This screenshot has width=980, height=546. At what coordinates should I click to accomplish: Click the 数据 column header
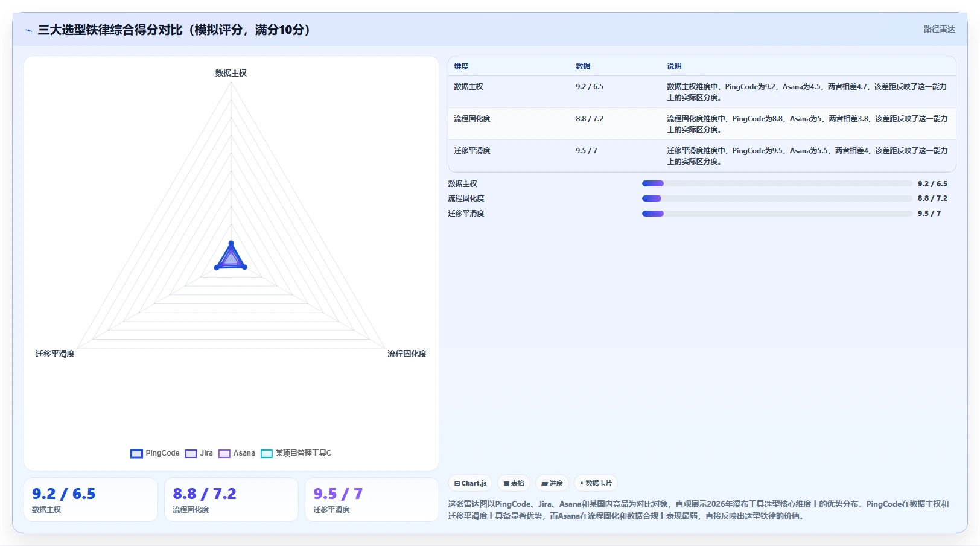click(583, 66)
